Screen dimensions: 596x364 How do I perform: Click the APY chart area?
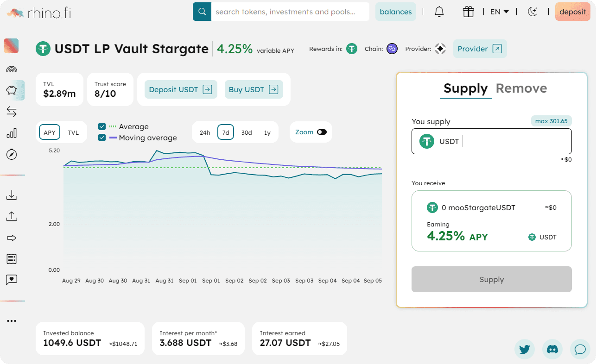tap(222, 211)
